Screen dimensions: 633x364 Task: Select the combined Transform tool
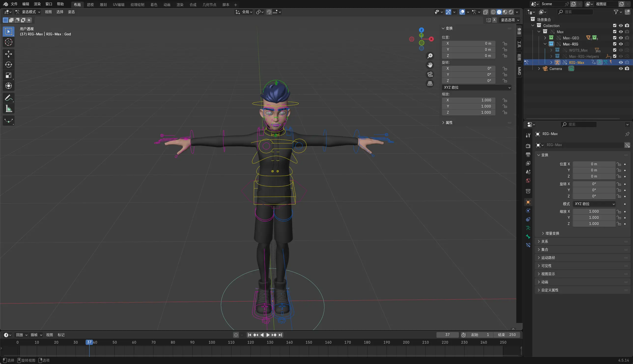[x=9, y=86]
